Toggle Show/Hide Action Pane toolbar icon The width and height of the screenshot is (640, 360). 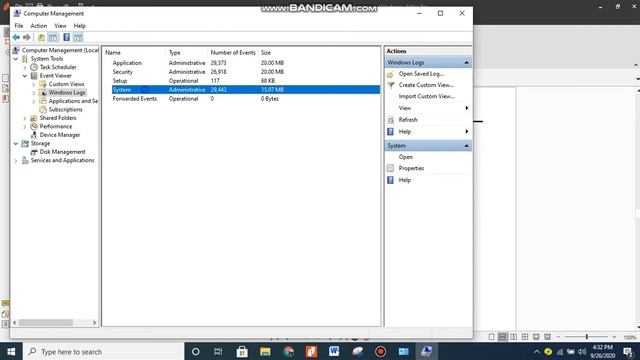78,38
